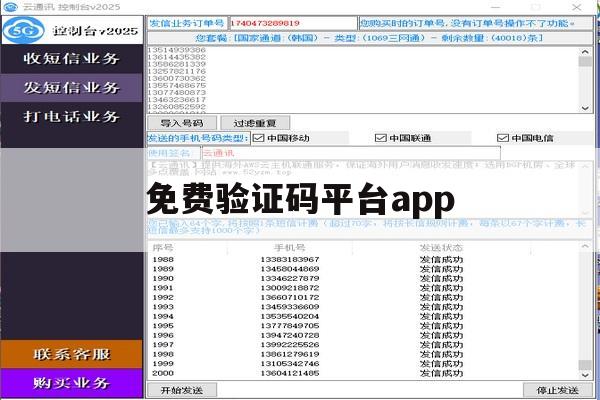
Task: Select phone number 13459336609
Action: (290, 307)
